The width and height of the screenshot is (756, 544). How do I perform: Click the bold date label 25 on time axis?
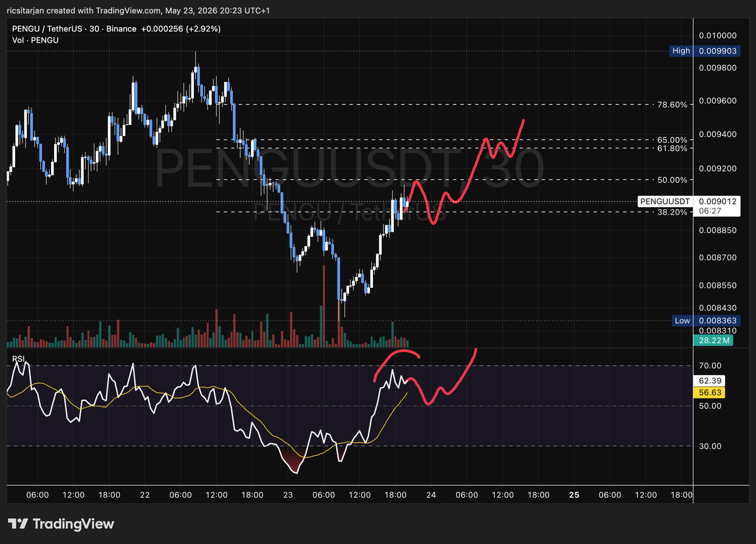tap(574, 496)
